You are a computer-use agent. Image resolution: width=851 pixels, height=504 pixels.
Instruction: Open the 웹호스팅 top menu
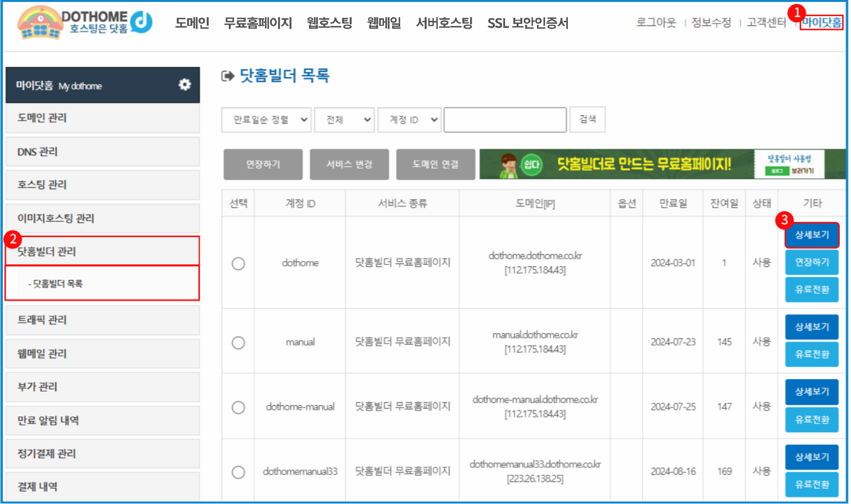tap(329, 23)
